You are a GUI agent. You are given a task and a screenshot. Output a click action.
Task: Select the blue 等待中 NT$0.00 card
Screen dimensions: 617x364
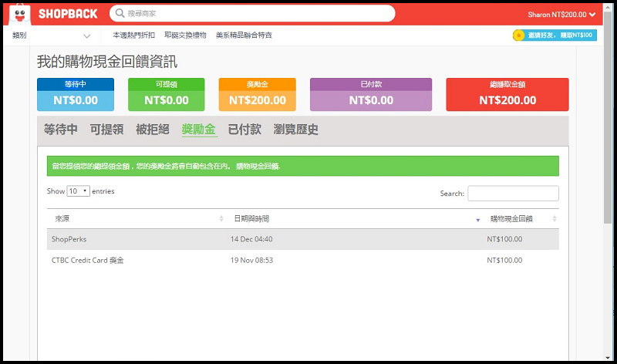point(76,94)
